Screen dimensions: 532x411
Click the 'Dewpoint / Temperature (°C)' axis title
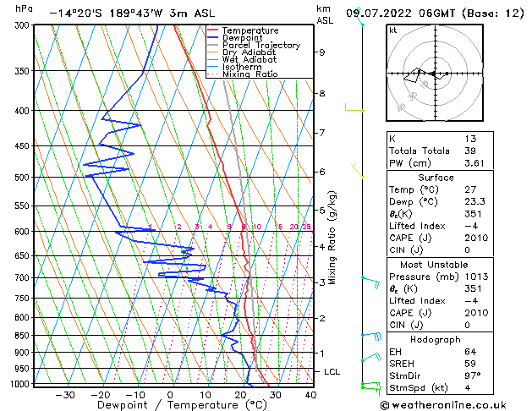[x=182, y=405]
